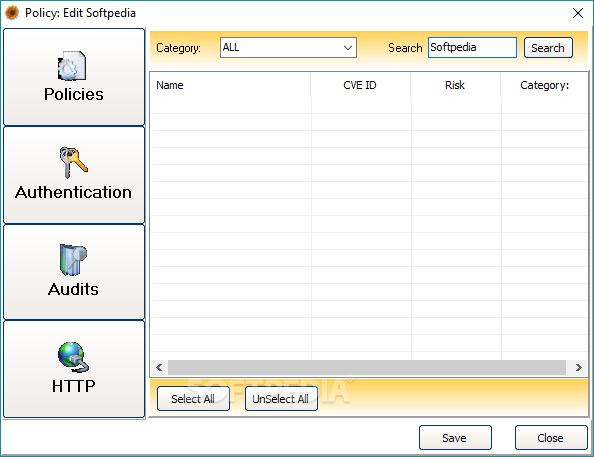594x457 pixels.
Task: Close the Policy window with X
Action: [578, 13]
